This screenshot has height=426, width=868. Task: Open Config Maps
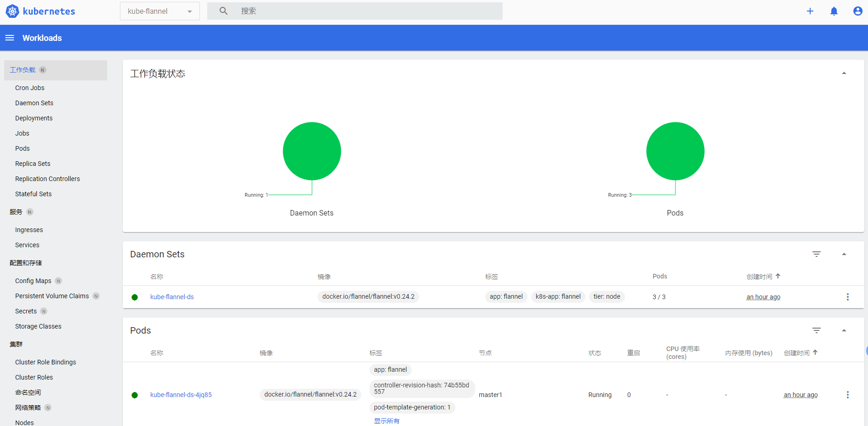point(33,281)
